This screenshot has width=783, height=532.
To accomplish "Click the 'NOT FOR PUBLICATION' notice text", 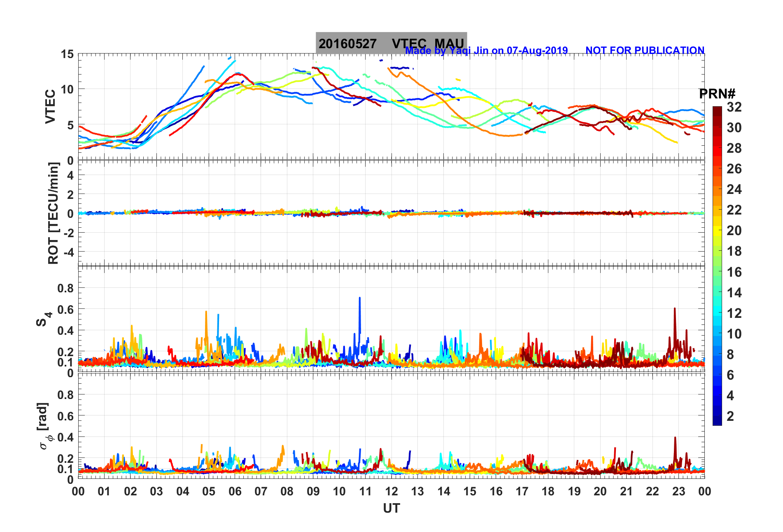I will [645, 50].
